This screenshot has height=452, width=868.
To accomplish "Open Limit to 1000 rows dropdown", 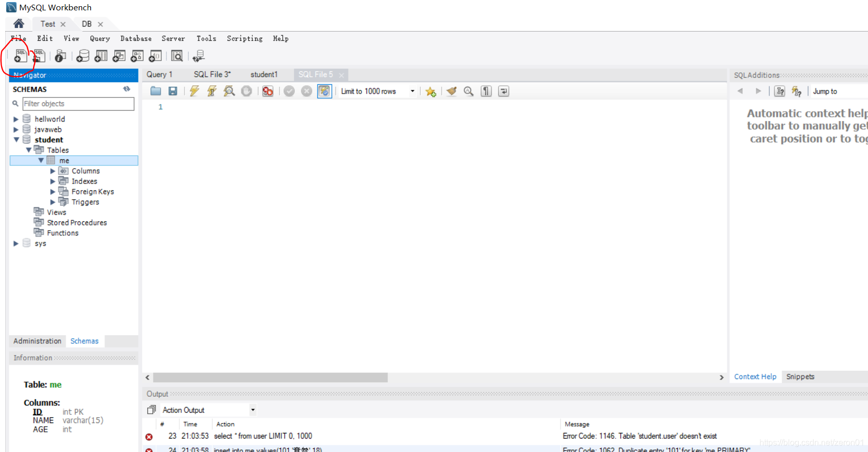I will [412, 91].
